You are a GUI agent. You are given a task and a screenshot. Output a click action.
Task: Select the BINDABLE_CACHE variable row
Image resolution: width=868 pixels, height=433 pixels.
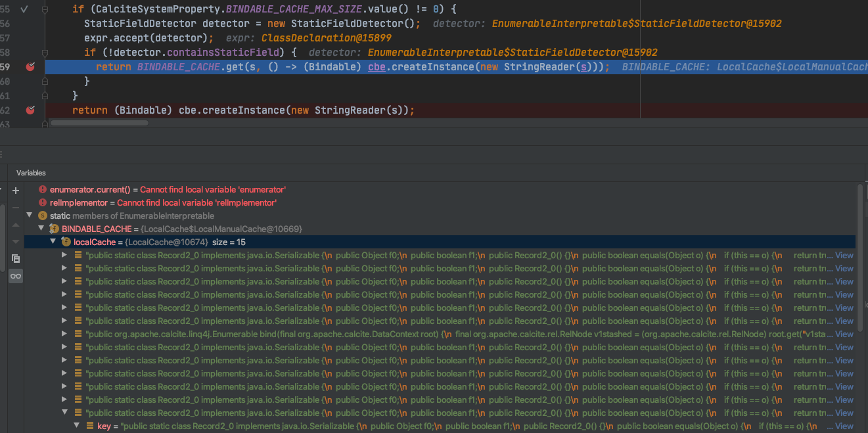(x=440, y=229)
